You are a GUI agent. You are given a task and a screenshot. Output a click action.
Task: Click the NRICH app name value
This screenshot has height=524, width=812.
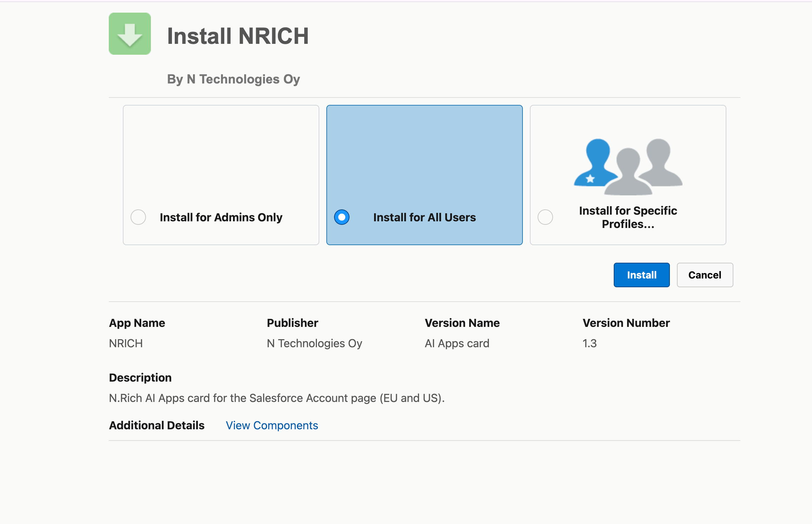coord(126,343)
